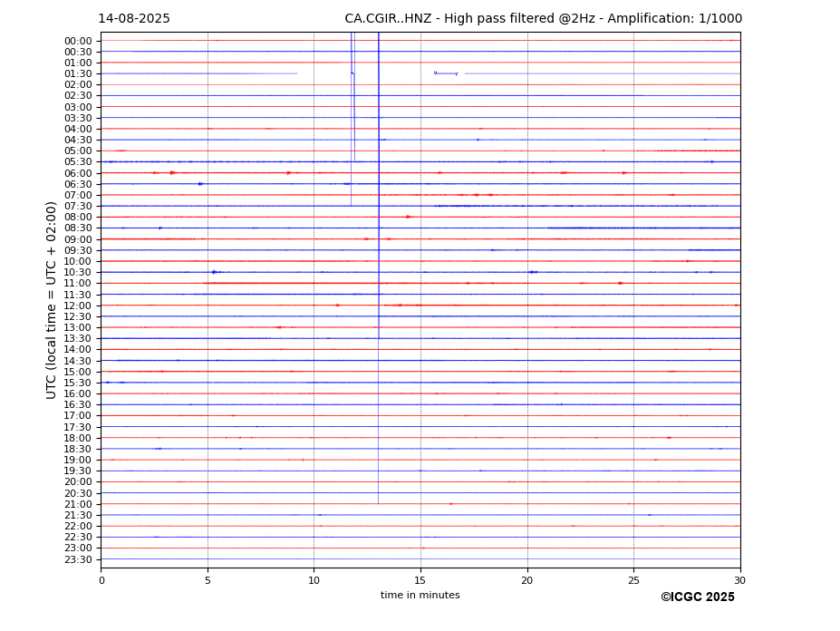Click the 11:00 time row label

click(x=78, y=283)
